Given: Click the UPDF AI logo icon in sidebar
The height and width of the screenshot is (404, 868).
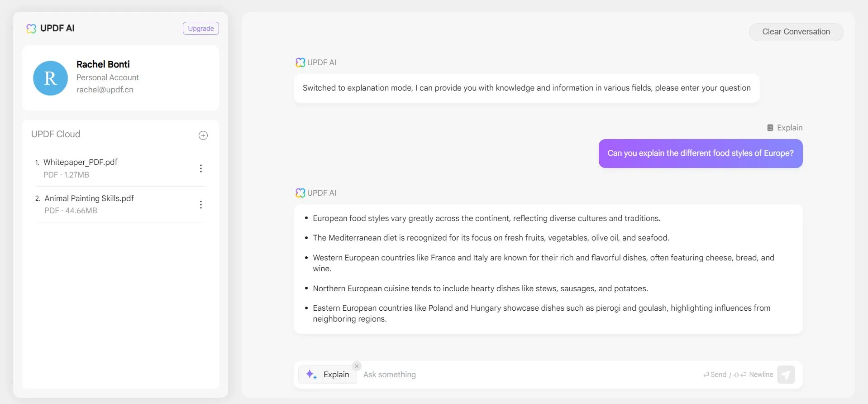Looking at the screenshot, I should [31, 29].
